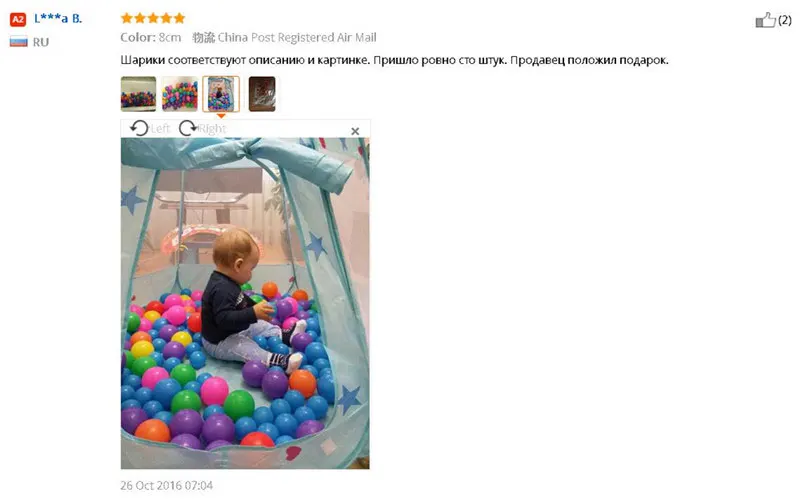Screen dimensions: 800x500
Task: Click the A2 buyer level badge
Action: point(18,19)
